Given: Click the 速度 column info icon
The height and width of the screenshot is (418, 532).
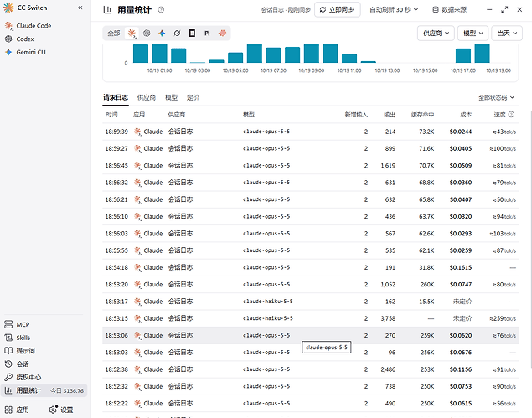Looking at the screenshot, I should point(511,114).
